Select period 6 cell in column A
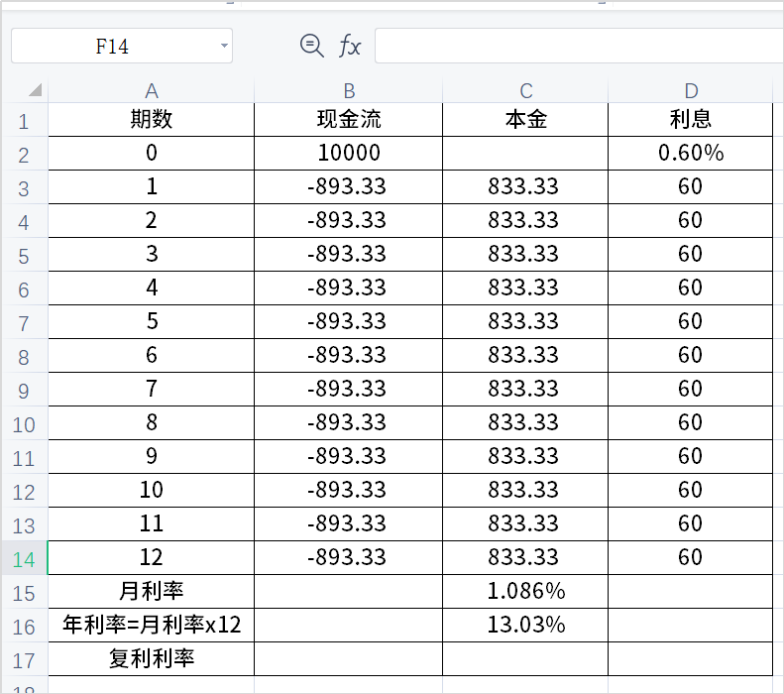 point(151,356)
